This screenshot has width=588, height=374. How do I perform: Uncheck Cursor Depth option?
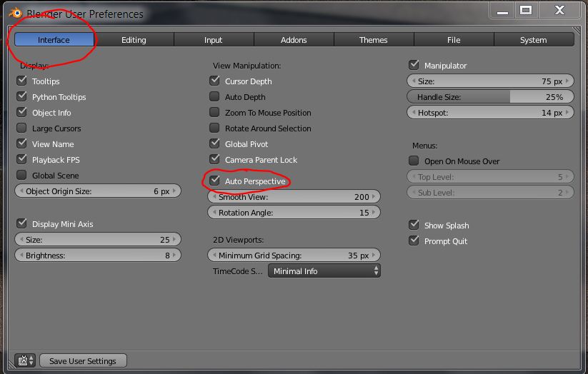214,81
